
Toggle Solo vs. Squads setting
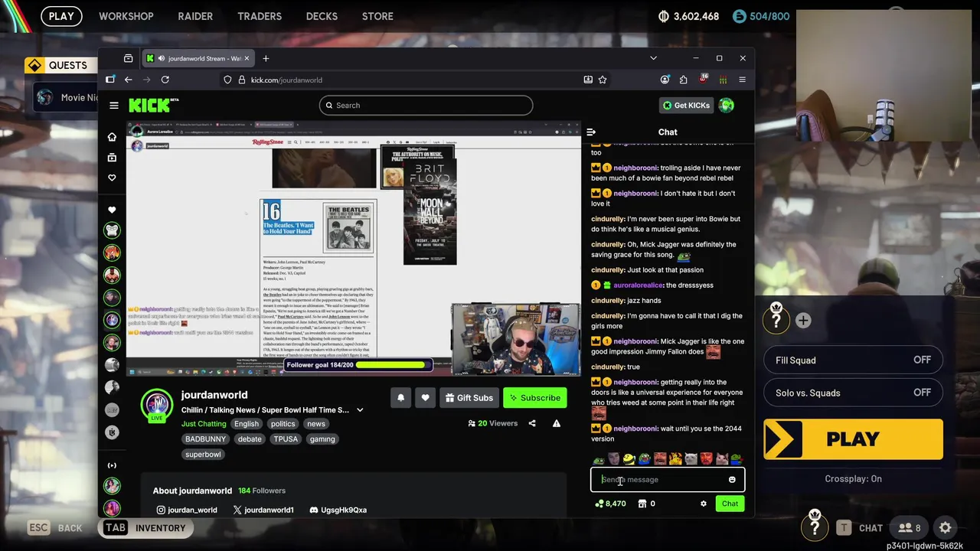853,393
